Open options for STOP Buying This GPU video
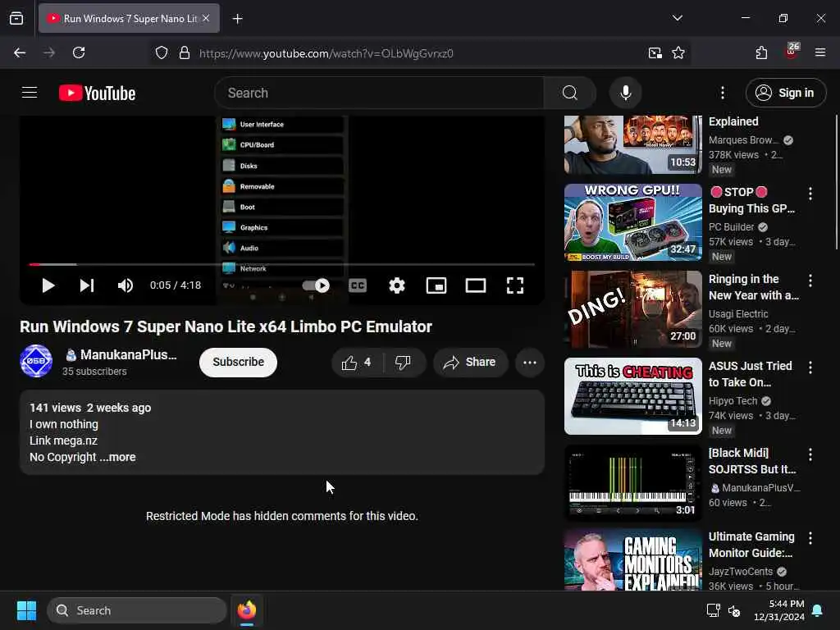 tap(810, 194)
